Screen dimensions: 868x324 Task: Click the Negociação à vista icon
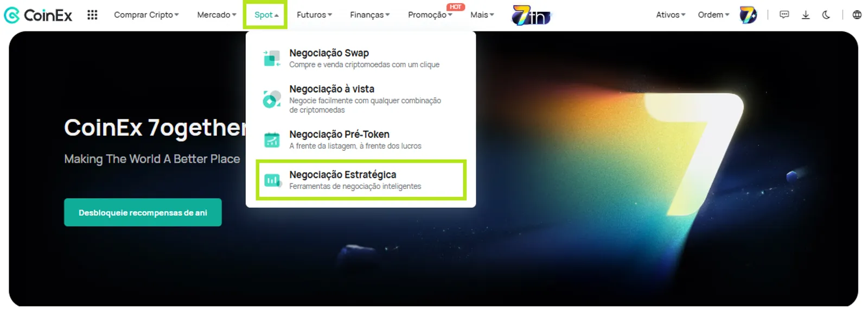[x=272, y=99]
